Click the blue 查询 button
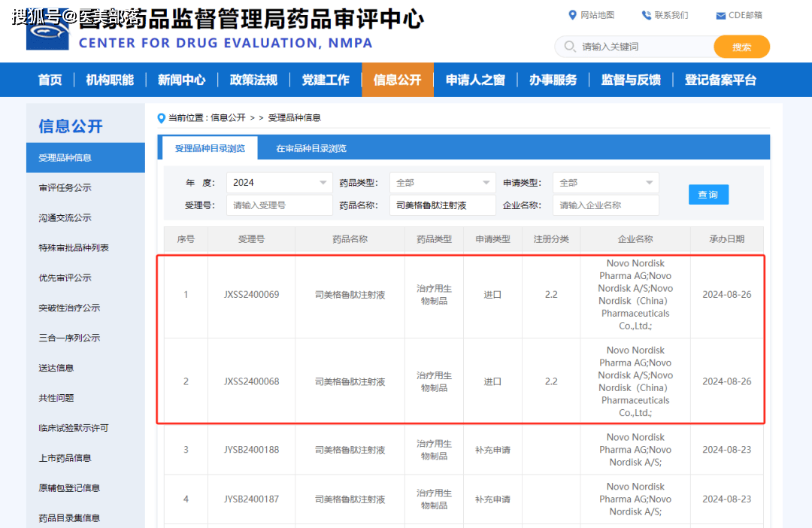This screenshot has height=528, width=812. (x=708, y=194)
